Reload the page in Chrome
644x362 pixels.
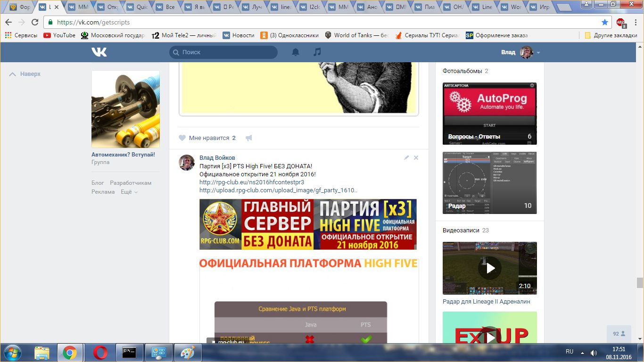point(35,22)
